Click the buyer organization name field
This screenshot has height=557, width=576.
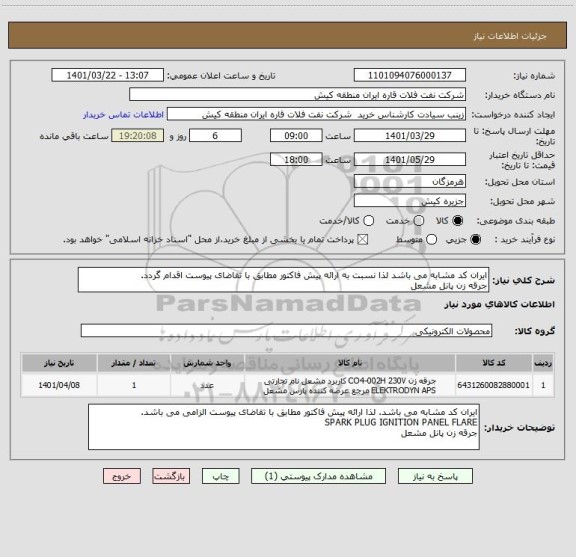[298, 95]
